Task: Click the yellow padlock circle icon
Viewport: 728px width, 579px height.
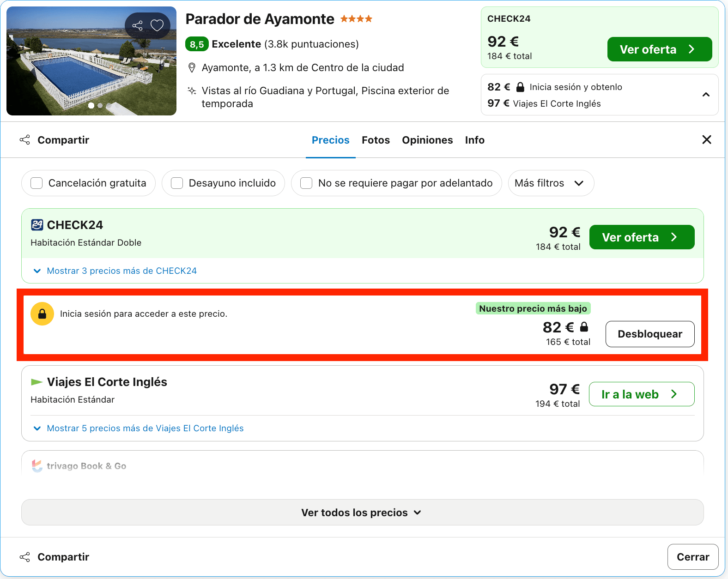Action: [42, 314]
